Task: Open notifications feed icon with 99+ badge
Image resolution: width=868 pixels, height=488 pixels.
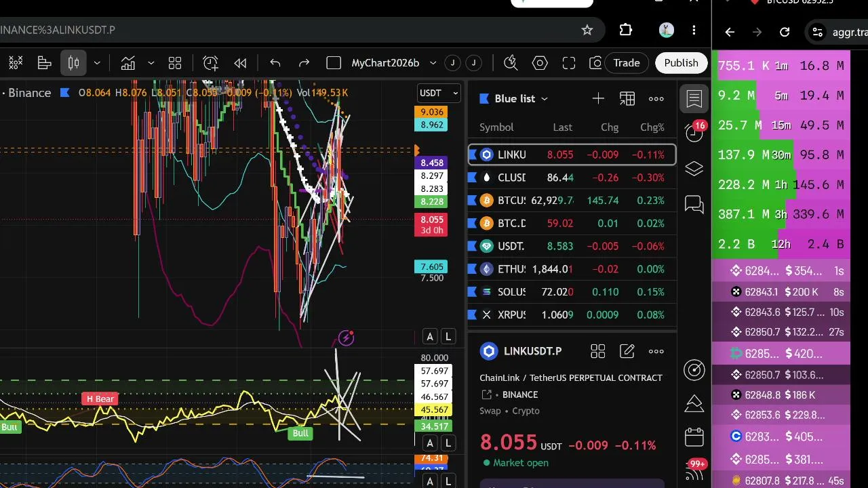Action: tap(695, 470)
